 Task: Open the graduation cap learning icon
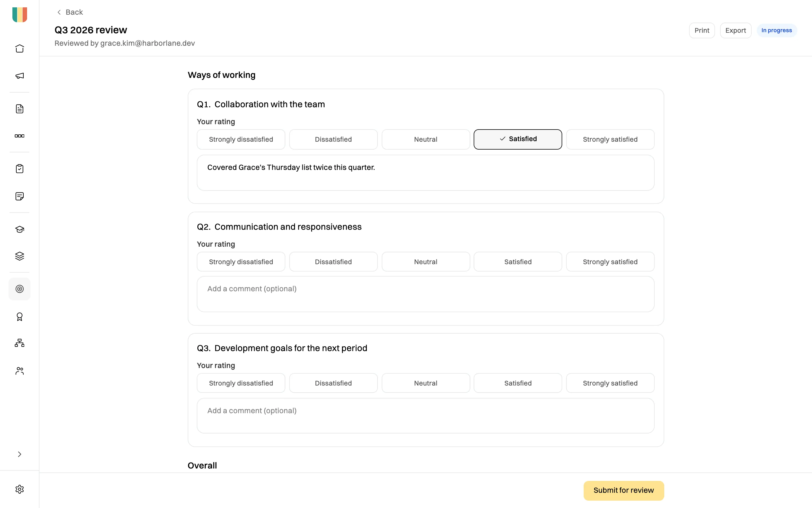pos(19,229)
